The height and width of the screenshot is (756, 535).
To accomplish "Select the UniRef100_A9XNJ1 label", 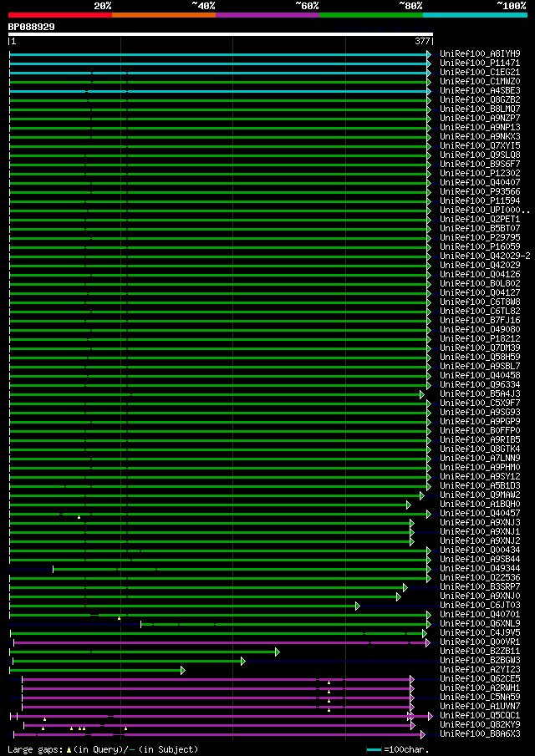I will pos(480,531).
